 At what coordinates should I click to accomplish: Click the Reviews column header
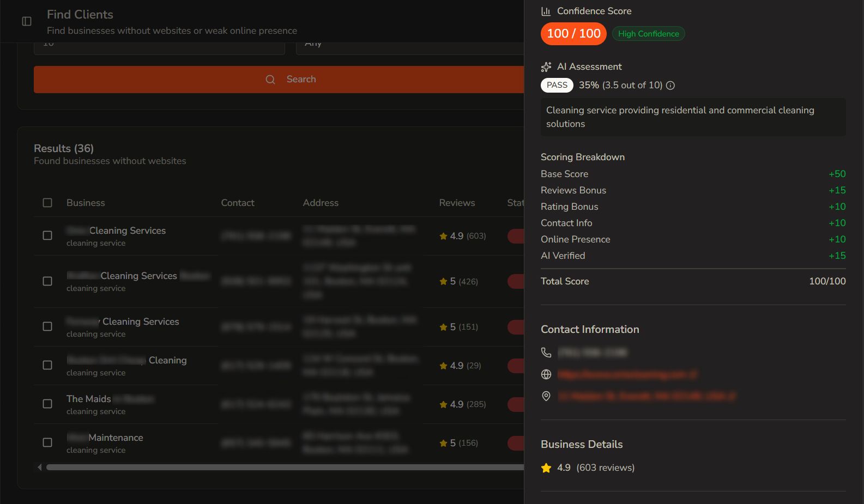click(457, 203)
